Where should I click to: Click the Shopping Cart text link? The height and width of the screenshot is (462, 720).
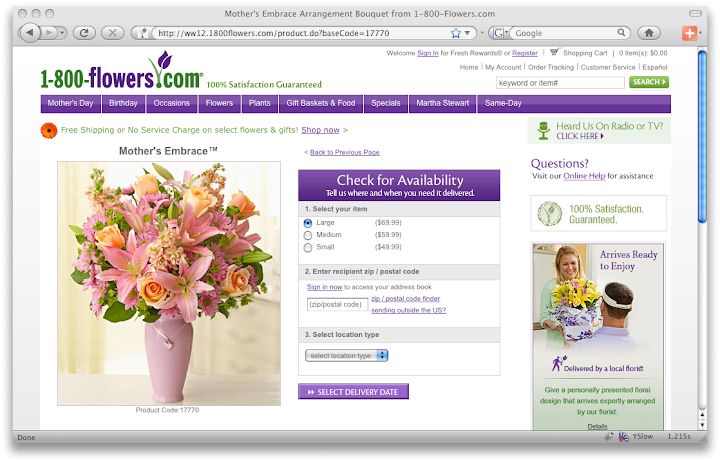click(585, 53)
